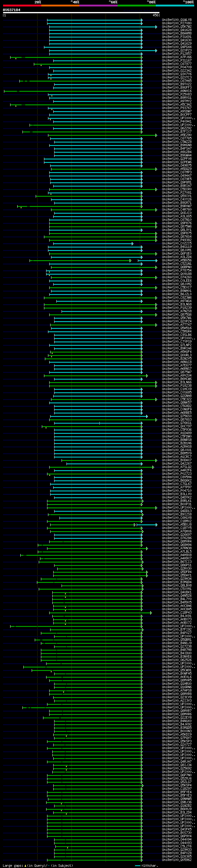Select hit label UniRef100_Q09188
This screenshot has width=197, height=868.
point(177,274)
